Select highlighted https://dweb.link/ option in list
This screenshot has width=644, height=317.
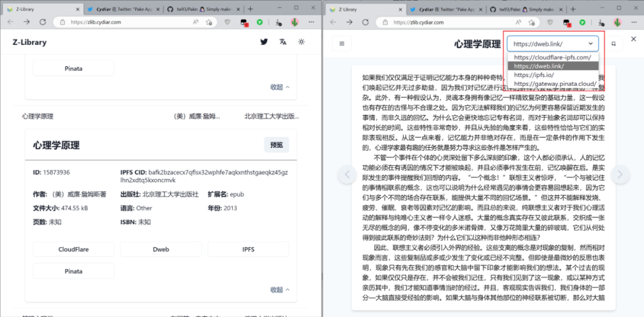tap(553, 66)
